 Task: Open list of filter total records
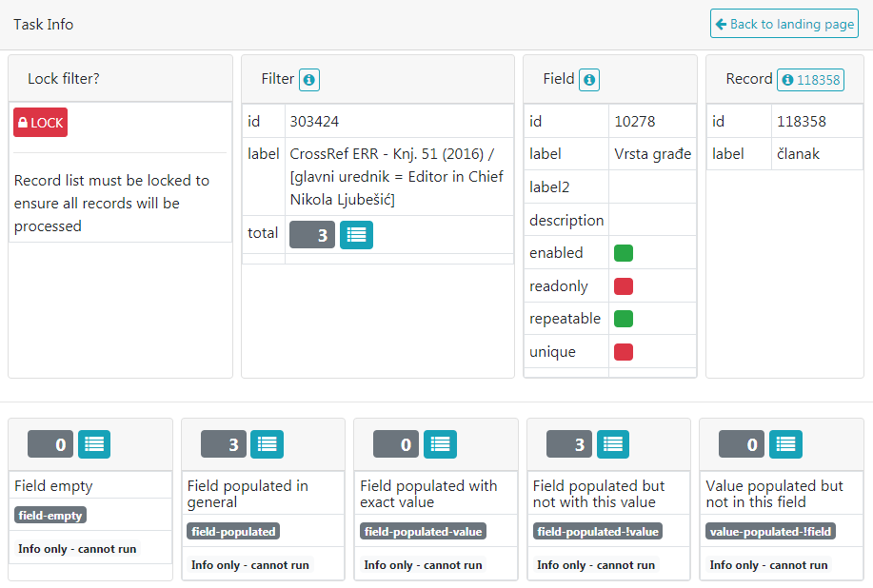(x=356, y=235)
